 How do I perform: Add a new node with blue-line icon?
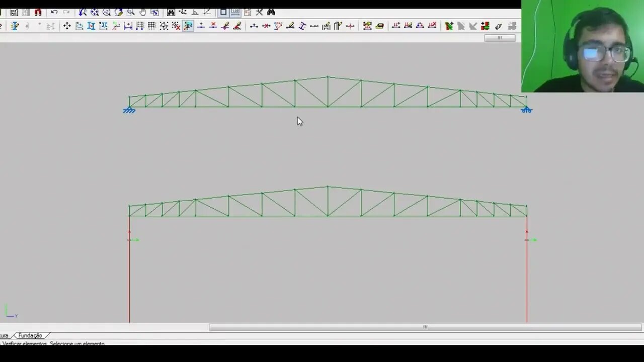(201, 26)
